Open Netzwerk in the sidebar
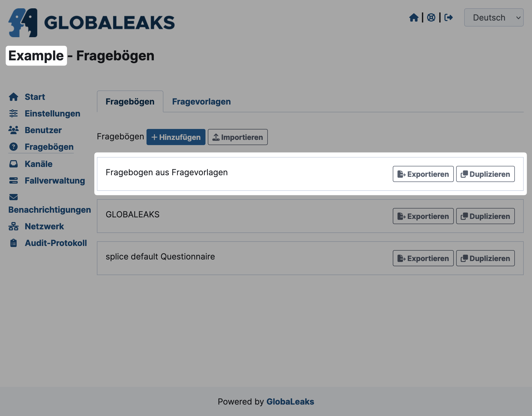The width and height of the screenshot is (532, 416). pyautogui.click(x=44, y=226)
